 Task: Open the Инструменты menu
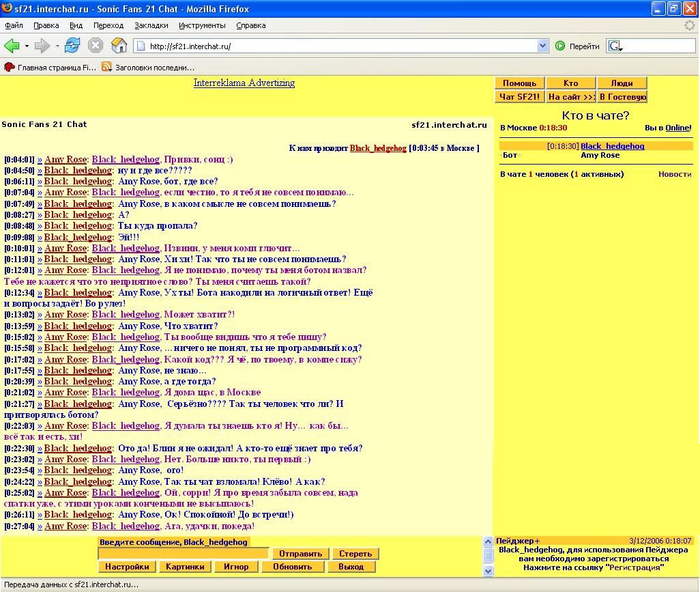pyautogui.click(x=202, y=25)
